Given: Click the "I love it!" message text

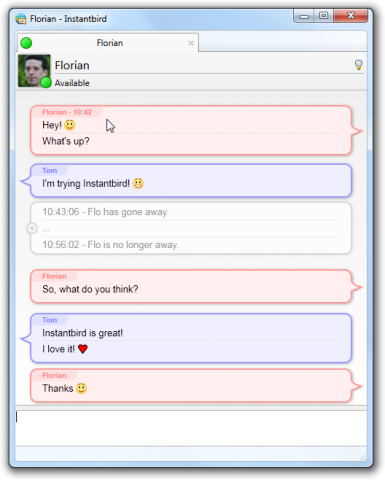Looking at the screenshot, I should (58, 349).
